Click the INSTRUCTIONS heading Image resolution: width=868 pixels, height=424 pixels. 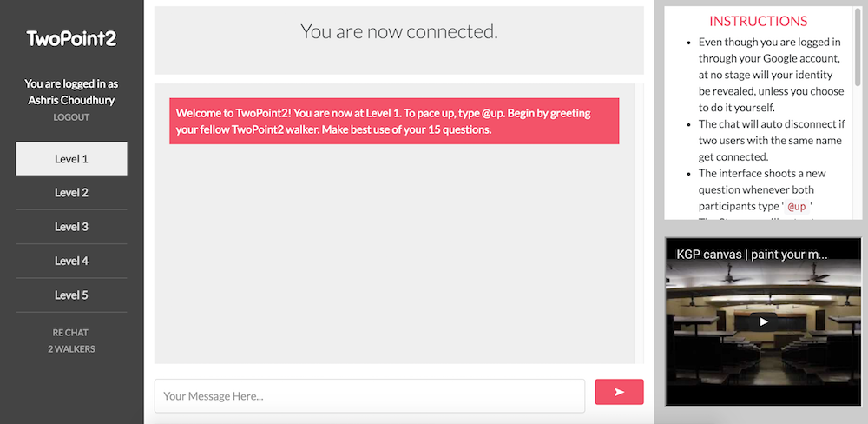pos(758,21)
